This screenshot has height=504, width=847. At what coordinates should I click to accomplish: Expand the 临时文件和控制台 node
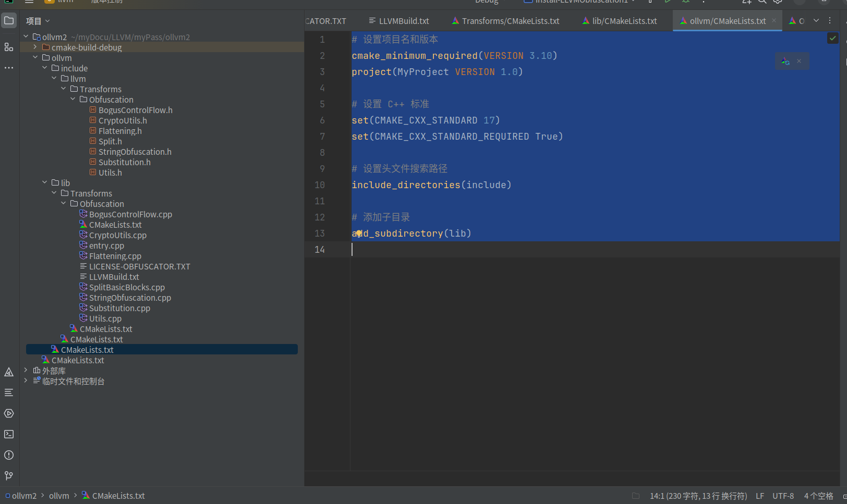click(x=26, y=380)
